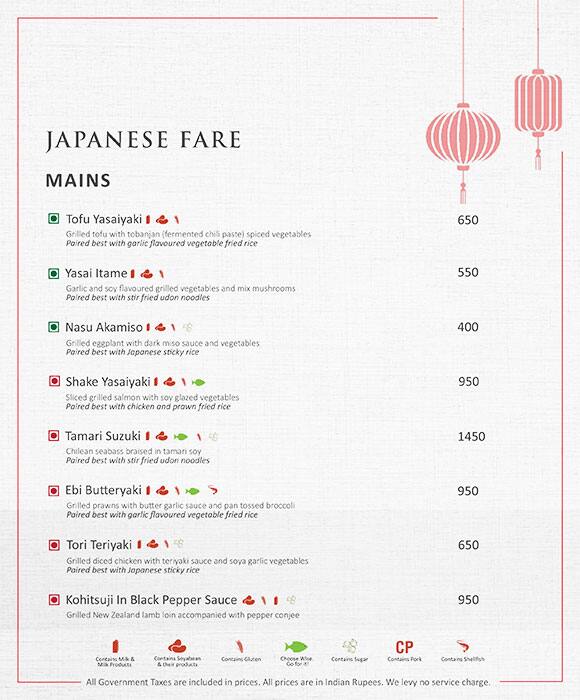580x700 pixels.
Task: Click the green veg marker beside Tofu Yasaiyaki
Action: pyautogui.click(x=54, y=219)
